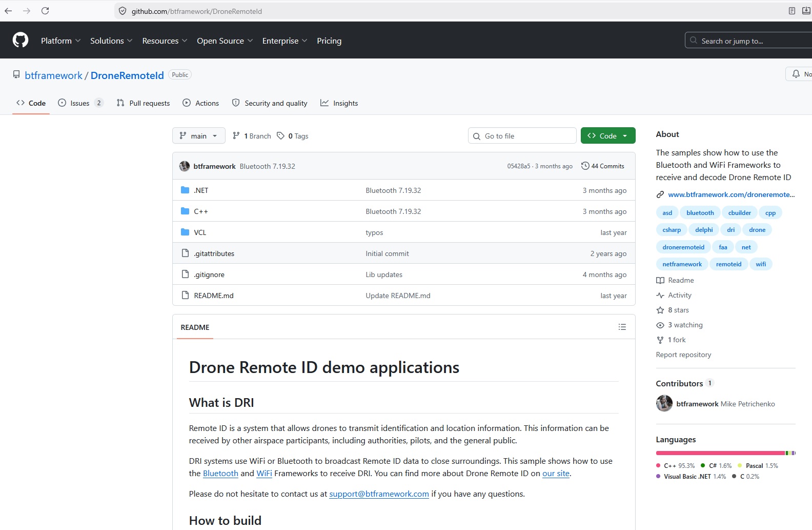The height and width of the screenshot is (530, 812).
Task: Click the book icon beside Readme
Action: pyautogui.click(x=660, y=280)
